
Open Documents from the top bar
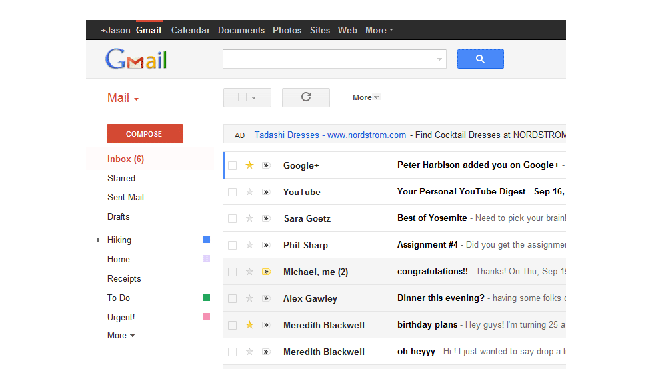[x=242, y=30]
